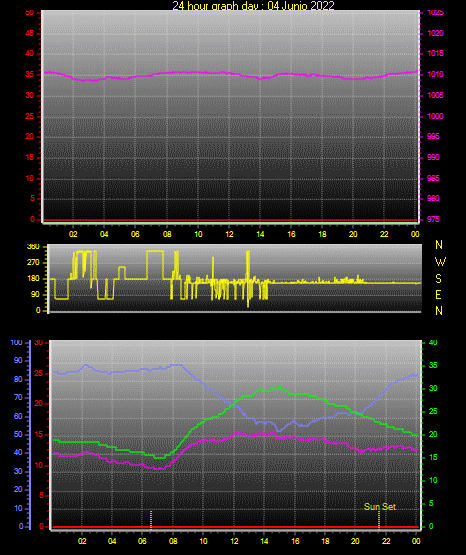Click the Sun Set label

380,507
